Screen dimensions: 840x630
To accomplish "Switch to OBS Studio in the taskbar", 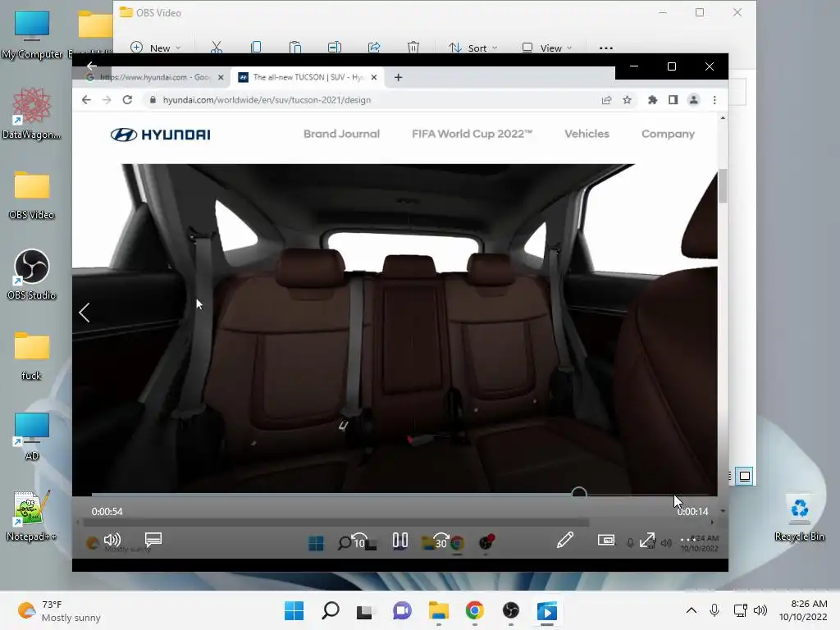I will (x=510, y=610).
